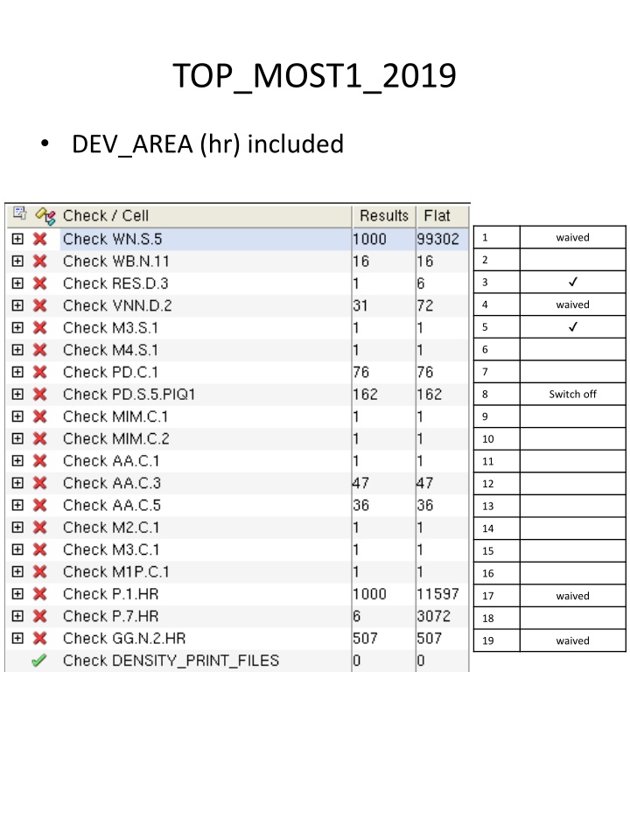Viewport: 630px width, 840px height.
Task: Click red X icon of Check M3.S.1
Action: 39,328
